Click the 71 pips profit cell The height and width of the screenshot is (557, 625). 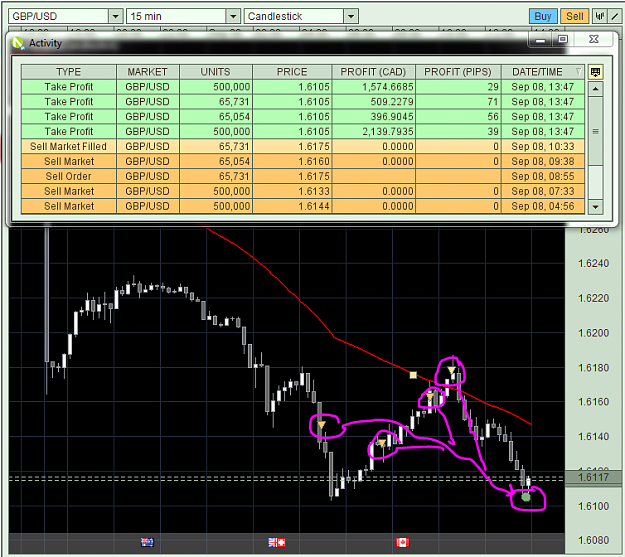click(458, 102)
